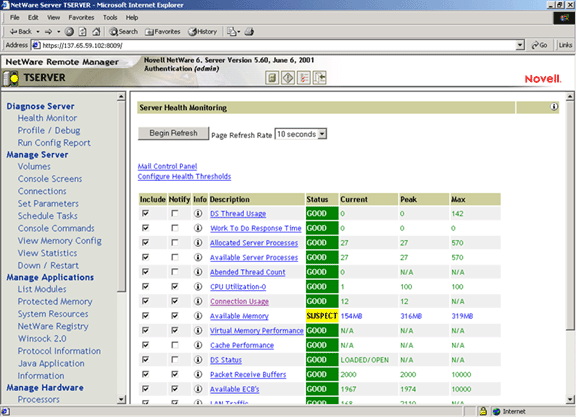Click the SUSPECT yellow status cell
576x417 pixels.
(322, 316)
